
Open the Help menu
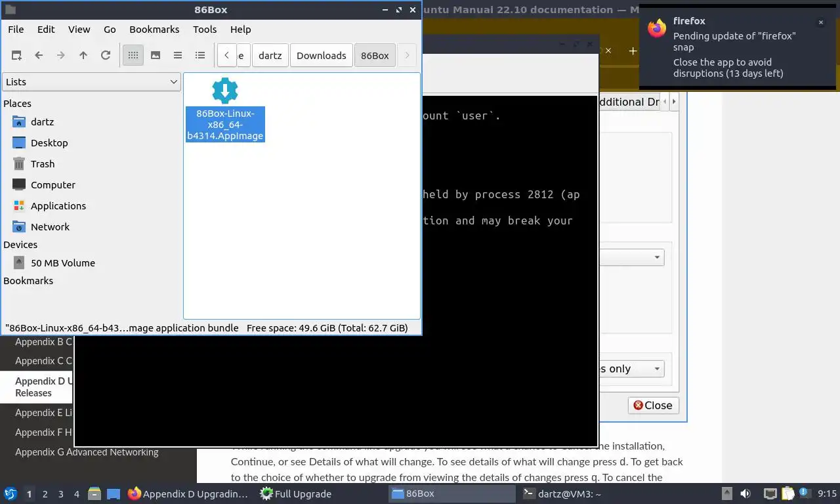point(241,29)
